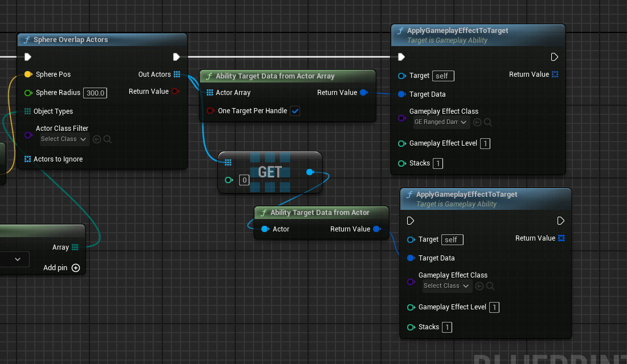Click the Object Types pin
627x364 pixels.
click(27, 111)
